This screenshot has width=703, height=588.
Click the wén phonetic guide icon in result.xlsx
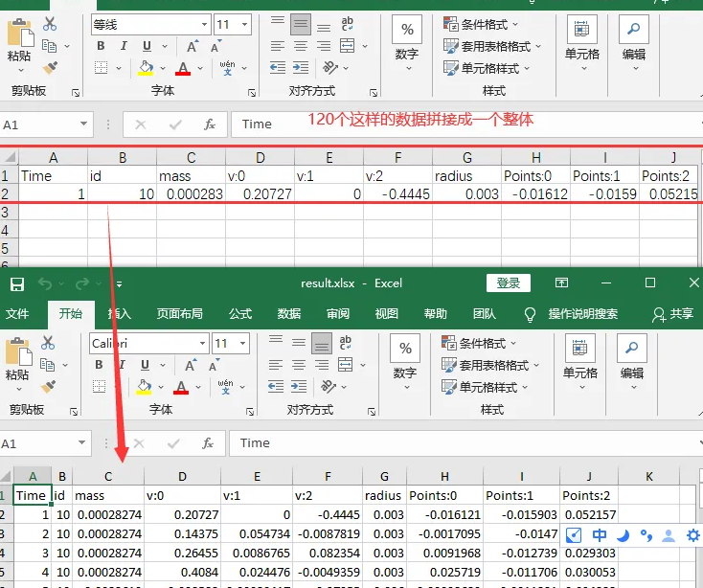coord(225,386)
